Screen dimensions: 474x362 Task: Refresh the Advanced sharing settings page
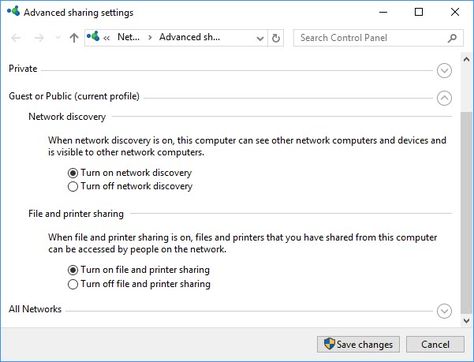coord(276,38)
